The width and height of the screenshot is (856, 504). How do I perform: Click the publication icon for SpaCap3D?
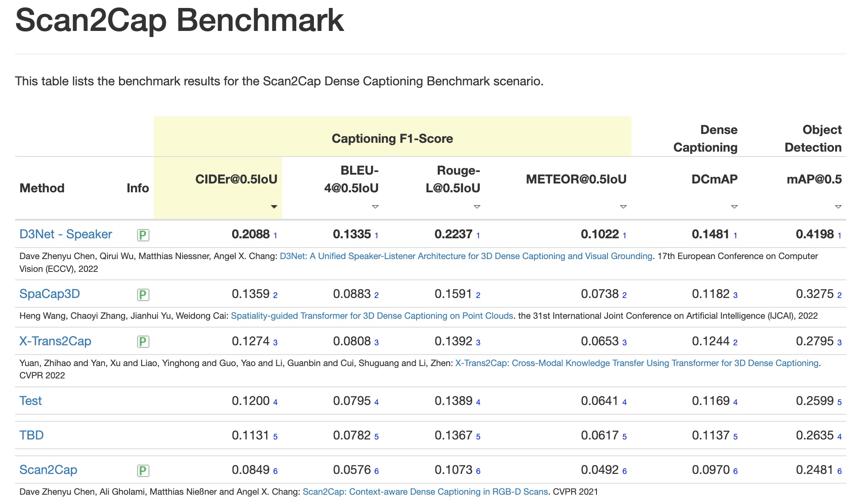(143, 294)
